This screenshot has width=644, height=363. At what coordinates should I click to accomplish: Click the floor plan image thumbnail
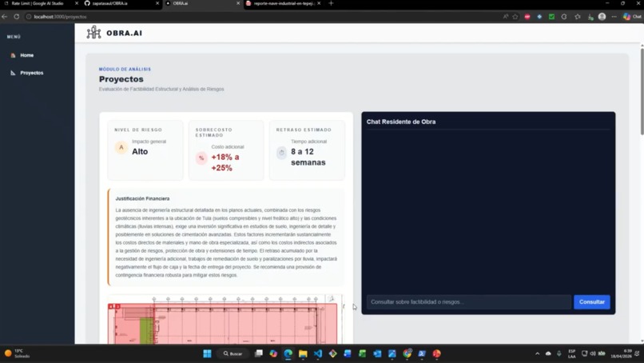coord(225,319)
